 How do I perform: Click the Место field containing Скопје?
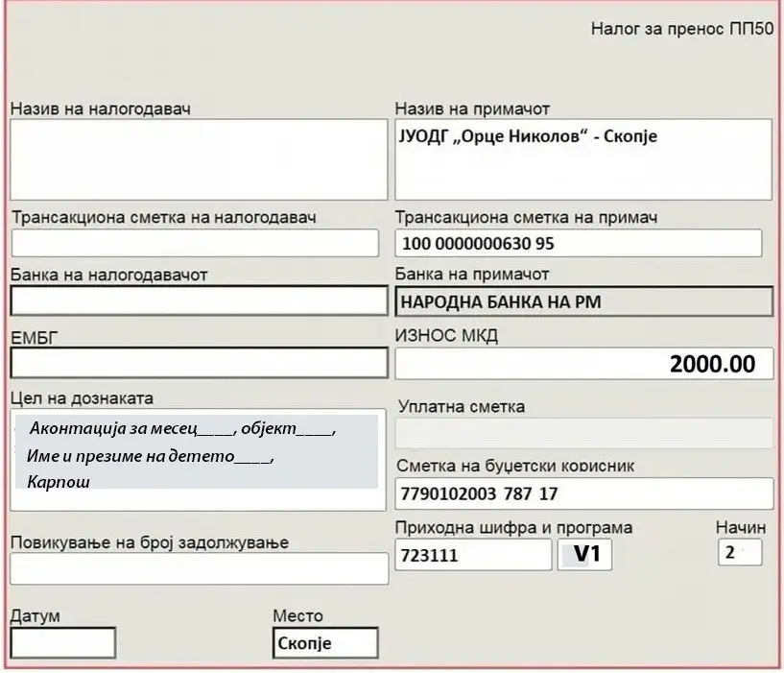[325, 643]
